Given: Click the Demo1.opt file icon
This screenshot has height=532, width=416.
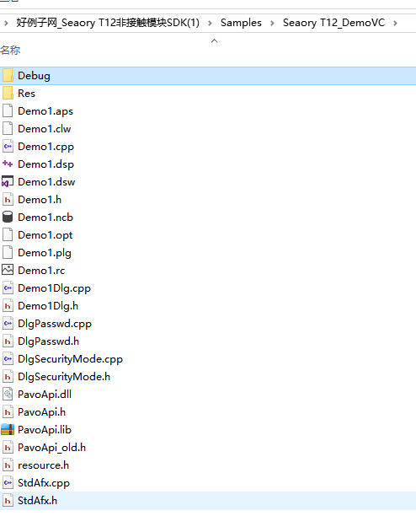Looking at the screenshot, I should tap(8, 234).
